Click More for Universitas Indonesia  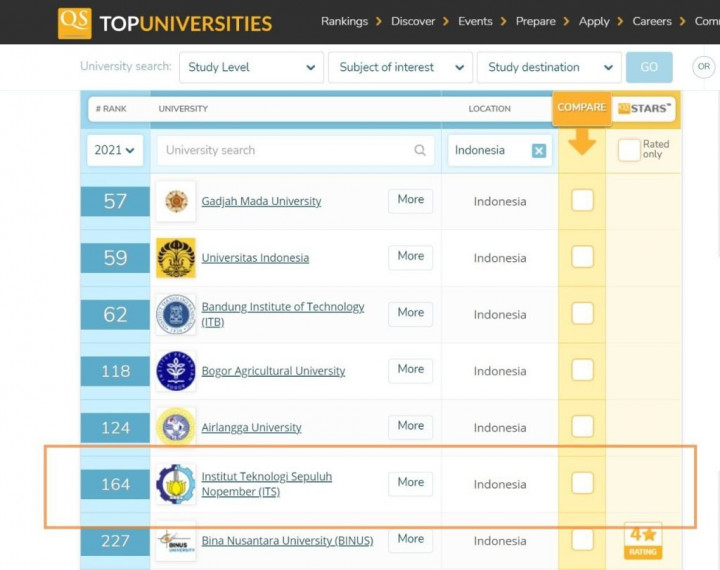(x=411, y=256)
